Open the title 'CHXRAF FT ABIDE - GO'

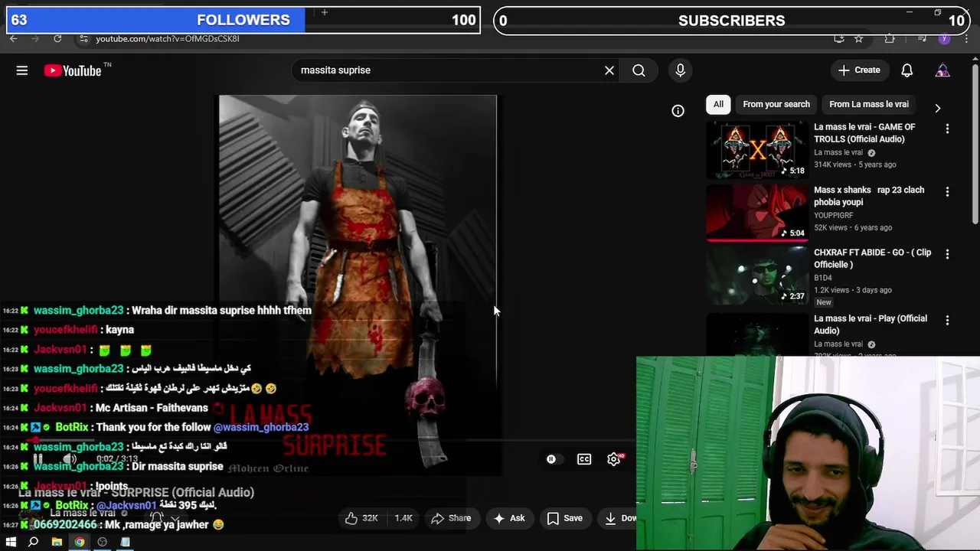click(x=872, y=259)
